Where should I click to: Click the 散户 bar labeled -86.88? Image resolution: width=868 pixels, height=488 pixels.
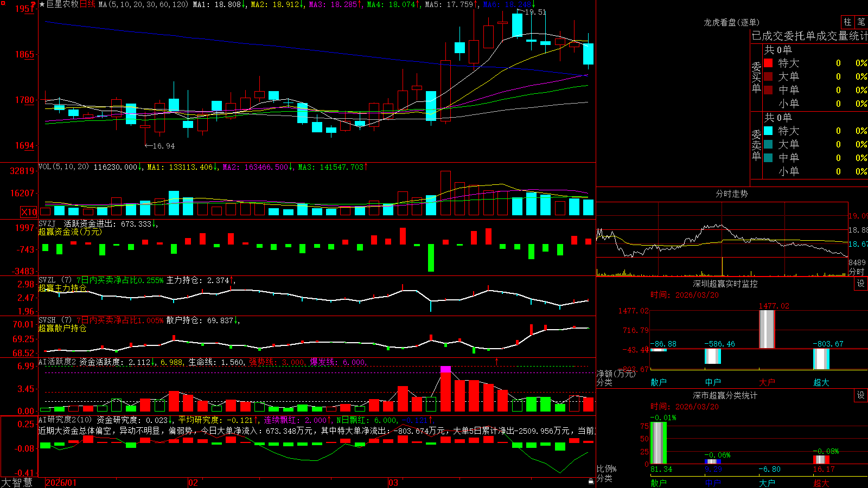659,350
